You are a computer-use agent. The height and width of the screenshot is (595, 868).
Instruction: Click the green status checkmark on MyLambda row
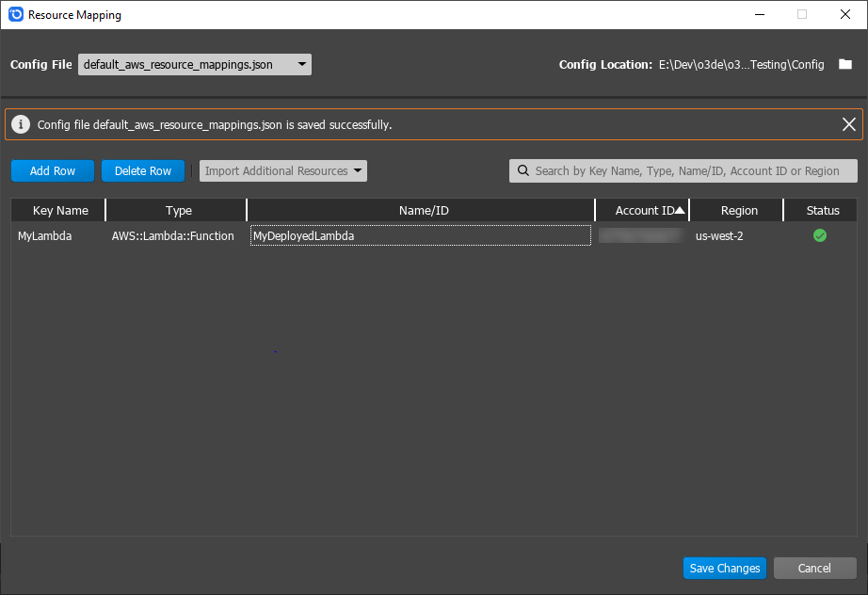tap(819, 235)
